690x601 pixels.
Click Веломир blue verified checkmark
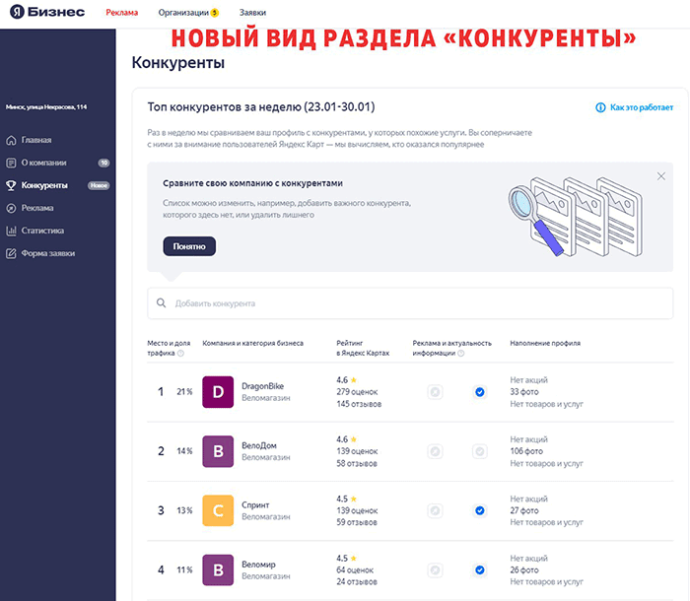point(480,570)
